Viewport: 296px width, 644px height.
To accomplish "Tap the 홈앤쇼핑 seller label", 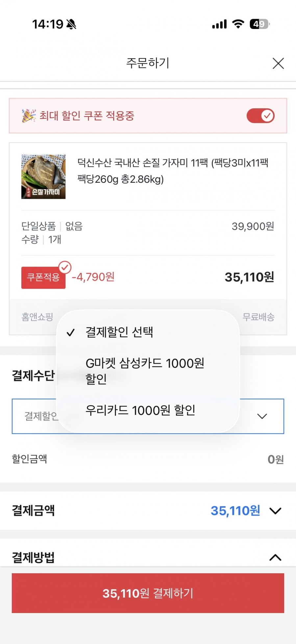I will [37, 317].
